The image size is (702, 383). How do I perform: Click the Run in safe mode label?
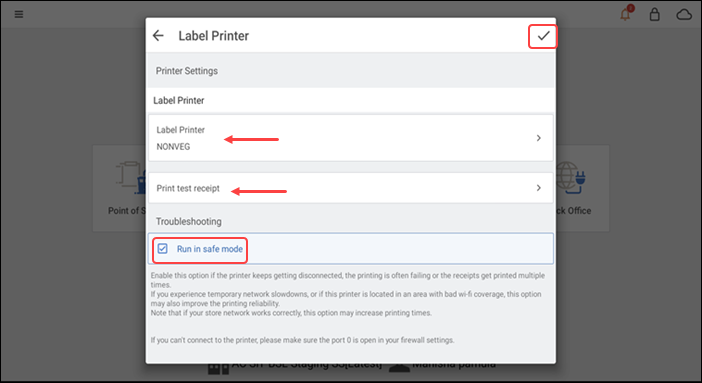click(x=210, y=249)
